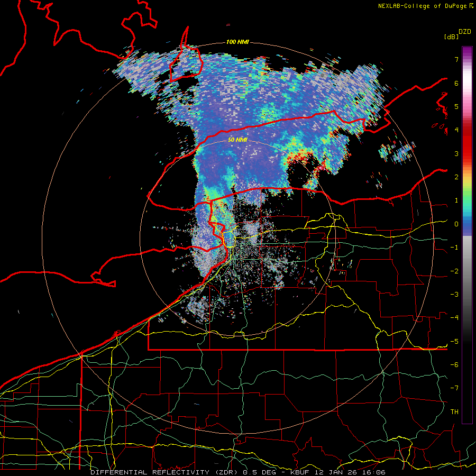
Task: Click the 0.5 DEG elevation text
Action: click(260, 472)
